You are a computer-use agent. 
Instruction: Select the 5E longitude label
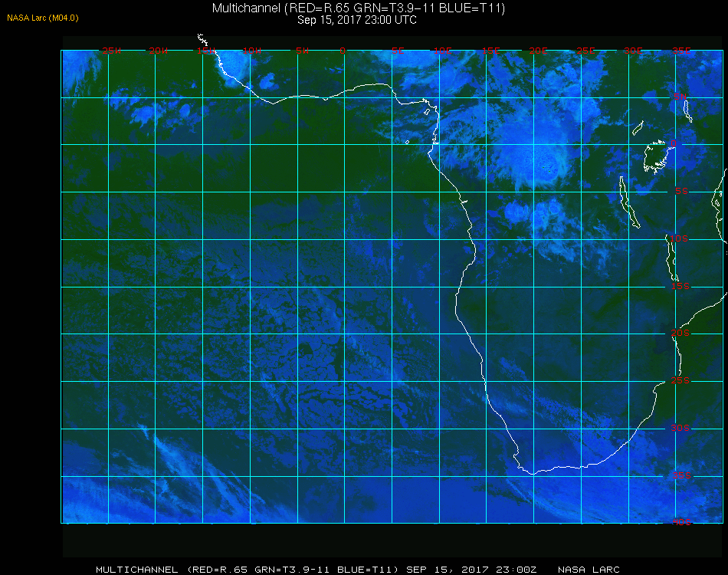click(x=398, y=51)
